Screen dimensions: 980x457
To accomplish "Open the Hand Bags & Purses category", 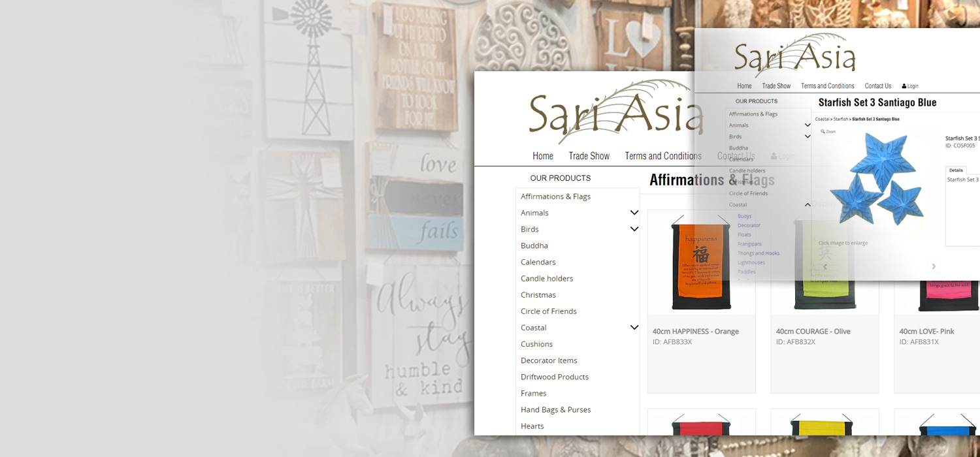I will coord(556,409).
